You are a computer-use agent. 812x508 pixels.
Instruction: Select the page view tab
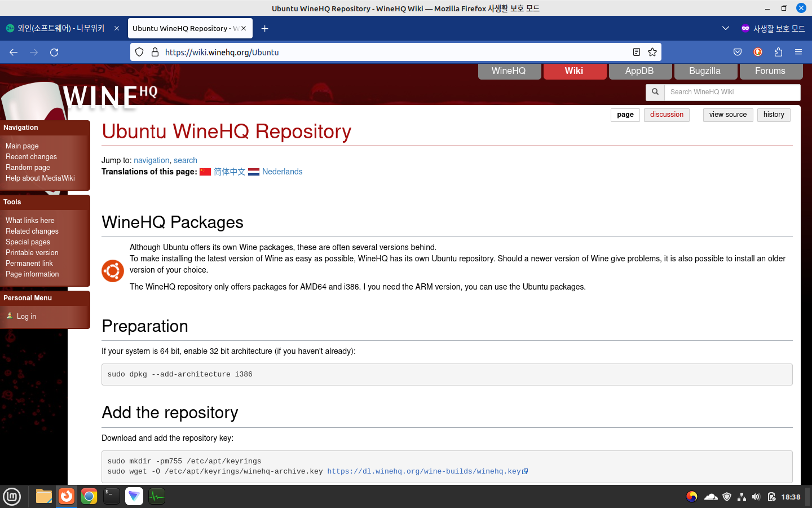point(625,115)
